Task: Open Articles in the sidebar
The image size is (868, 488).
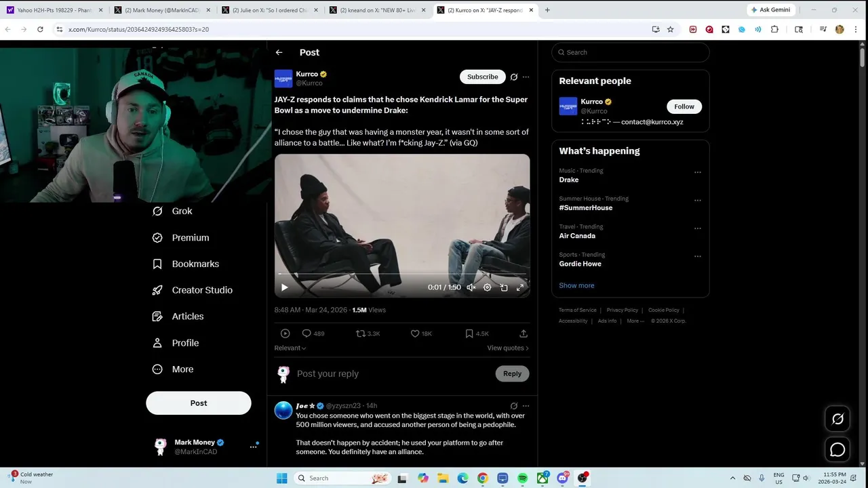Action: pos(178,317)
